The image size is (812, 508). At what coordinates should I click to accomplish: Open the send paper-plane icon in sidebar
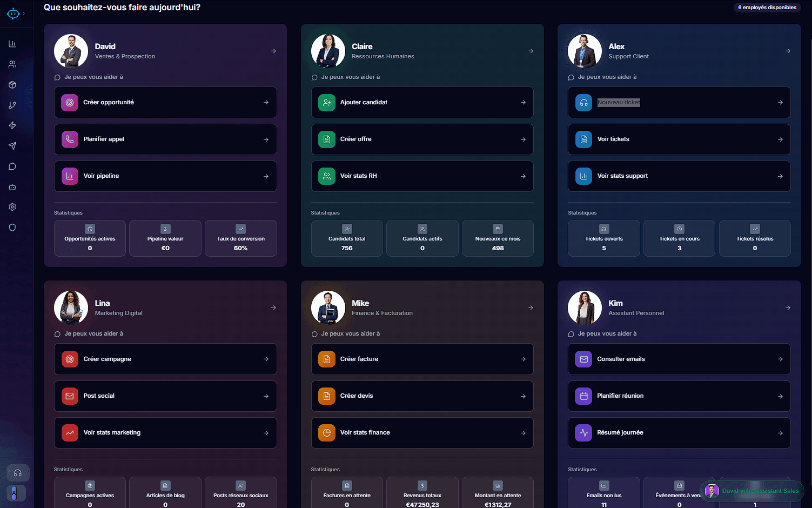pos(12,146)
